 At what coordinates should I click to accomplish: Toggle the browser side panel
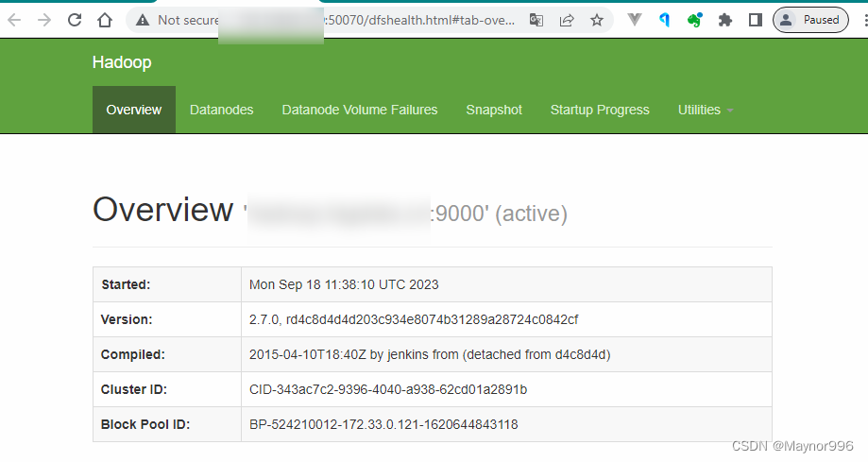pyautogui.click(x=755, y=21)
